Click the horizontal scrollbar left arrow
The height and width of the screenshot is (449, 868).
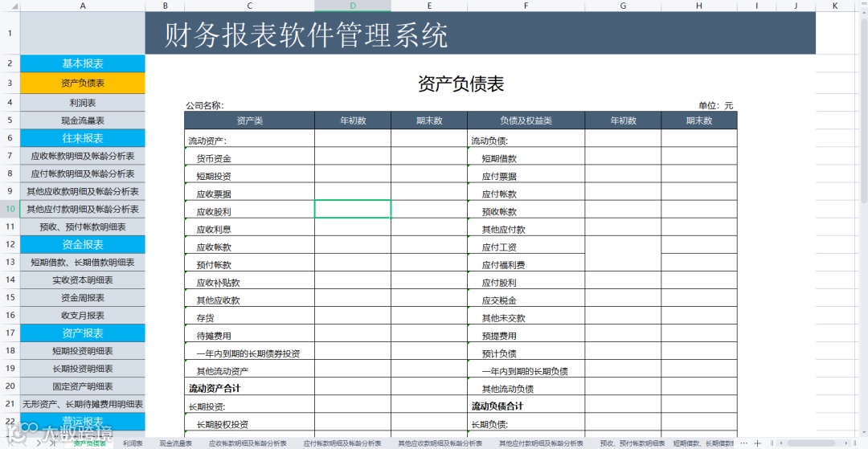pos(781,443)
